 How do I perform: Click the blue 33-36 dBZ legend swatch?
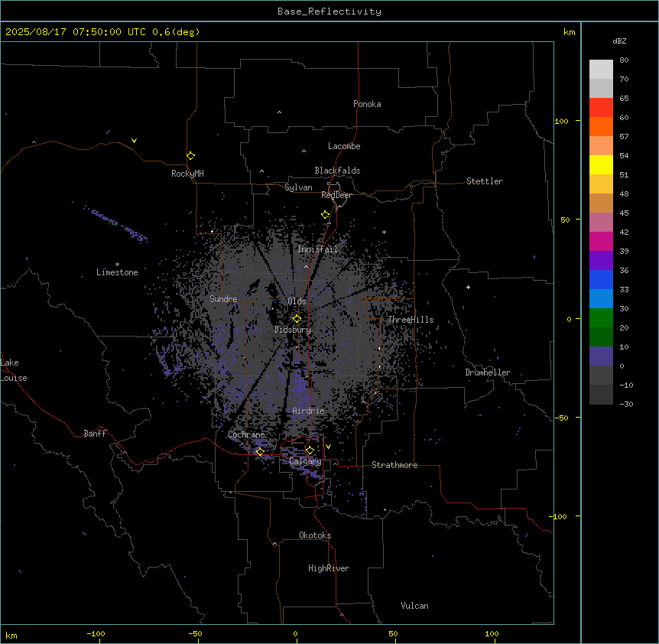click(601, 279)
